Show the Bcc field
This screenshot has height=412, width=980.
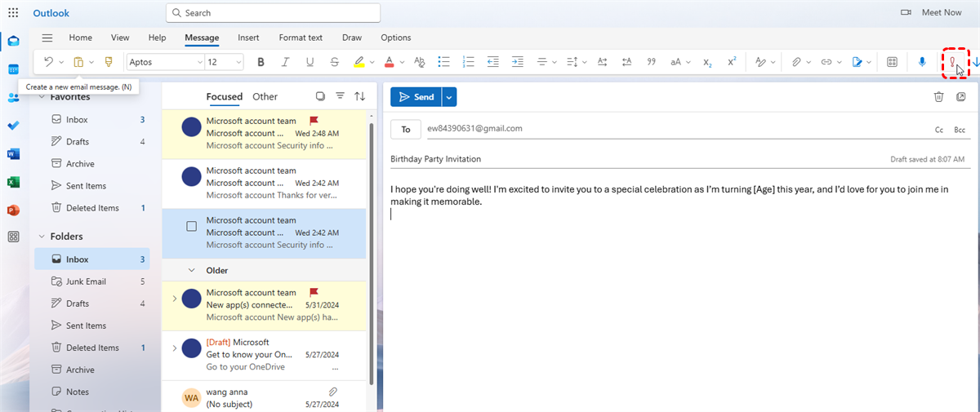click(x=960, y=130)
